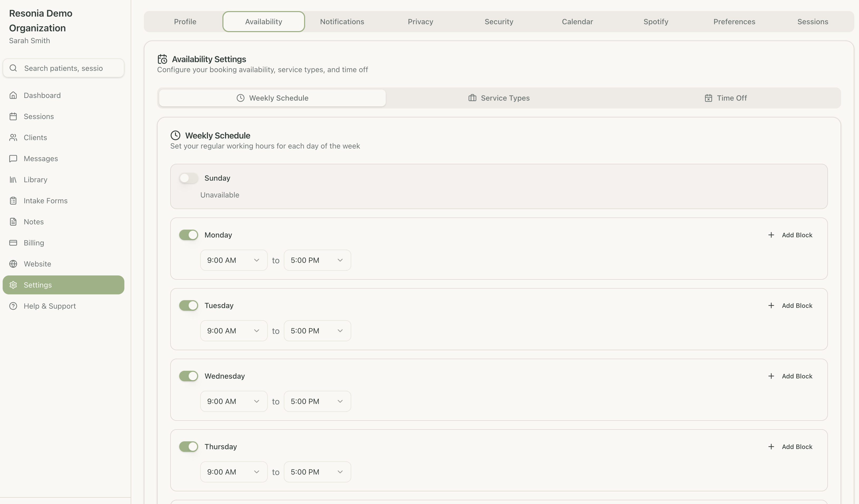Go to the Billing page
The image size is (859, 504).
coord(64,243)
